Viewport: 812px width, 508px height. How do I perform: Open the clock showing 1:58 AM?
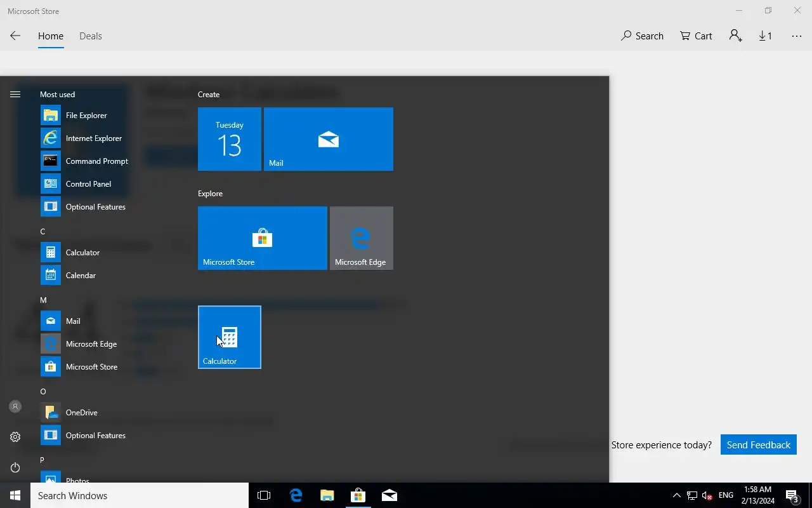point(757,495)
